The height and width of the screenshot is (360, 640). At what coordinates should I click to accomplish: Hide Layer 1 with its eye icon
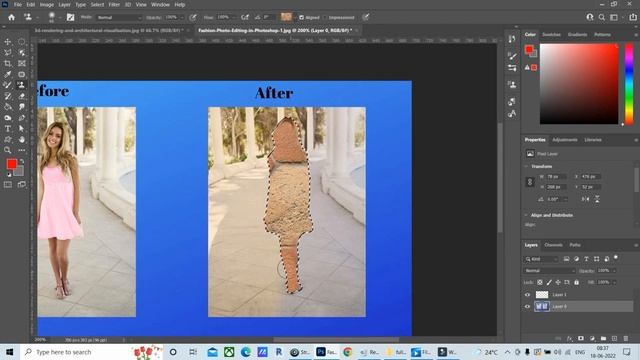click(527, 295)
